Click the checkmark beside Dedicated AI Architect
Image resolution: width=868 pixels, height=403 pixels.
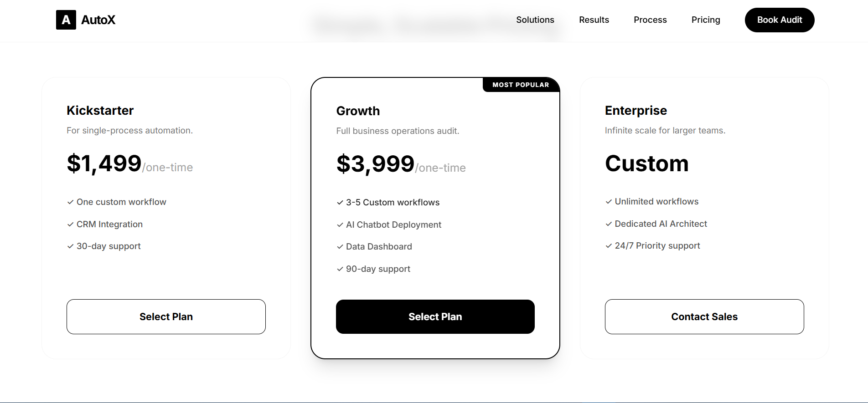pos(609,224)
